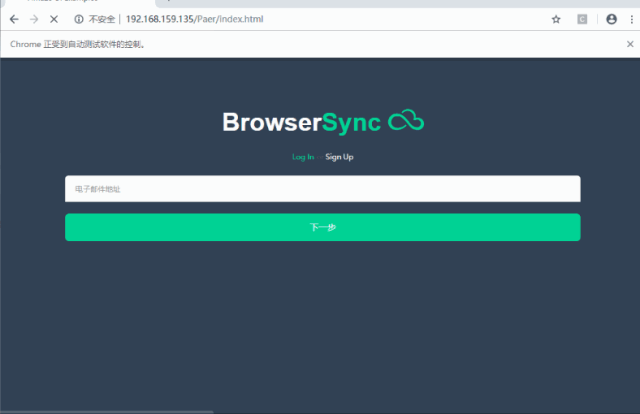Image resolution: width=640 pixels, height=414 pixels.
Task: Open the gray extension icon
Action: 582,19
